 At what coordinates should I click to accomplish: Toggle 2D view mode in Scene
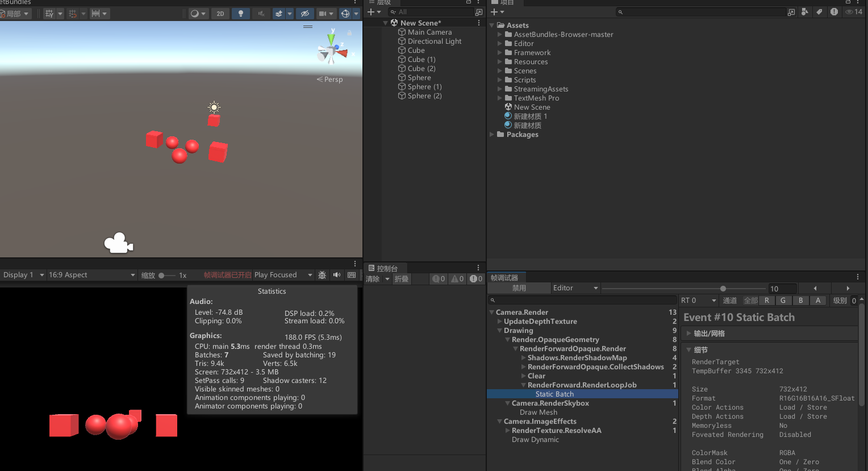(220, 14)
